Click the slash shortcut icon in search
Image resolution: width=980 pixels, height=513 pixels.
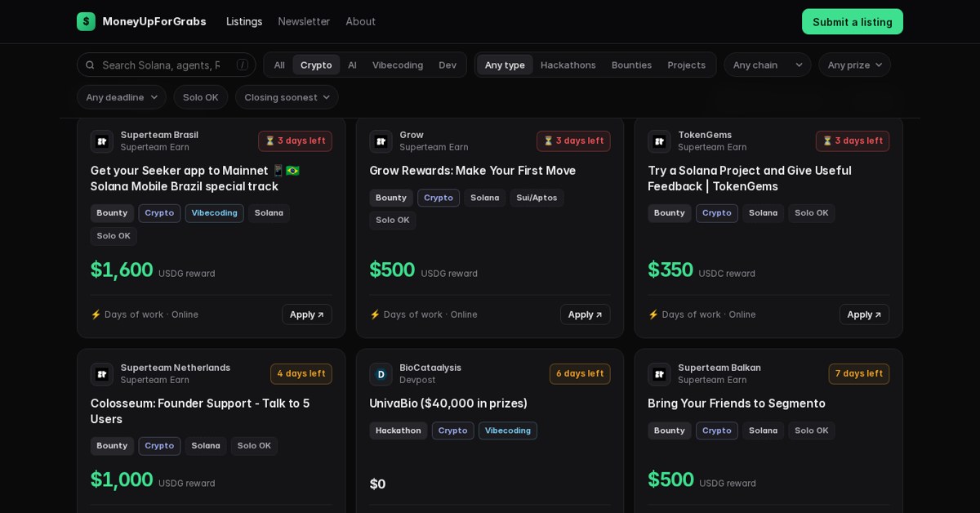(243, 65)
